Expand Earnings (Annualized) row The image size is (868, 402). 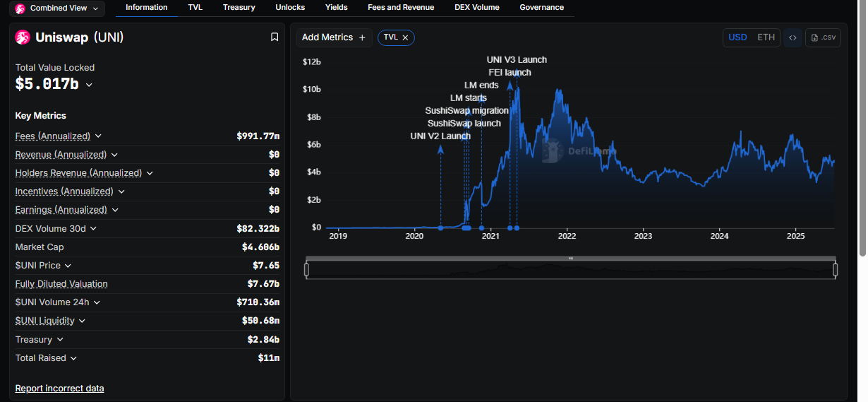tap(115, 210)
